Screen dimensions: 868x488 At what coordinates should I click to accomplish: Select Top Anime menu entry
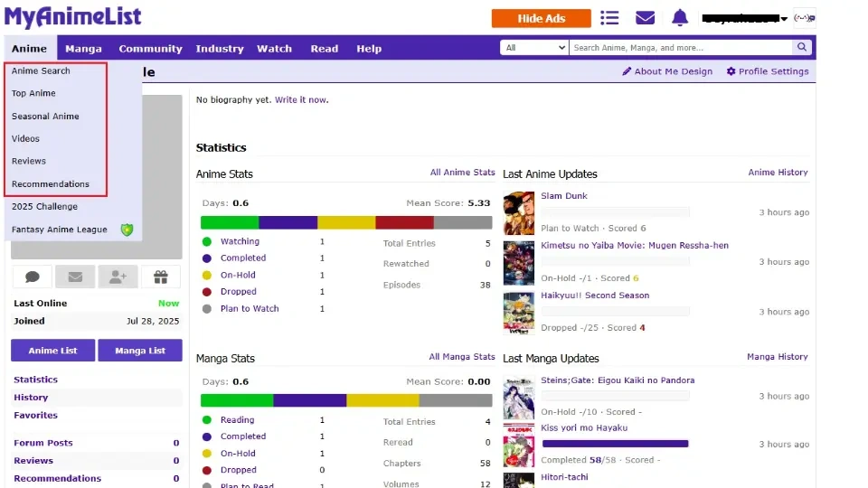point(33,93)
